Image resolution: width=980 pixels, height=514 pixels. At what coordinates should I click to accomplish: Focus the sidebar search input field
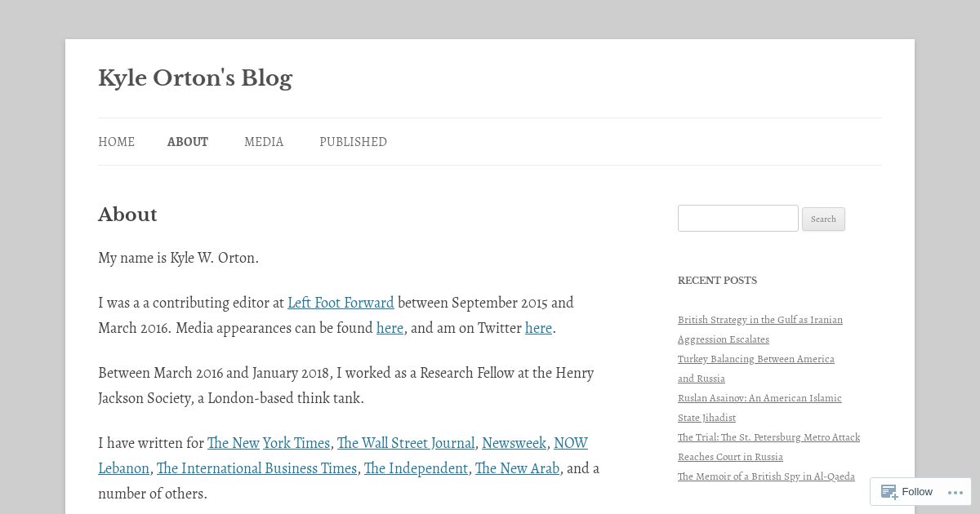(738, 218)
